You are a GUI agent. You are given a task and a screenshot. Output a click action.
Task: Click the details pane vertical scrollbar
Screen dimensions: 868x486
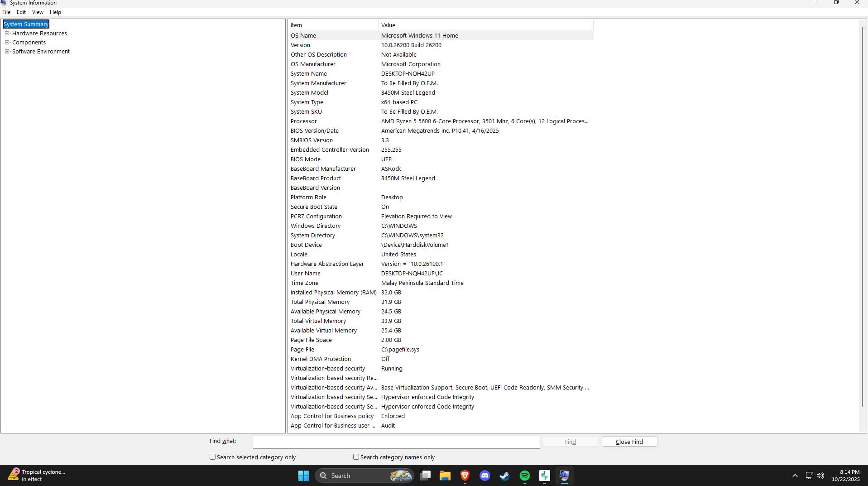click(x=863, y=217)
